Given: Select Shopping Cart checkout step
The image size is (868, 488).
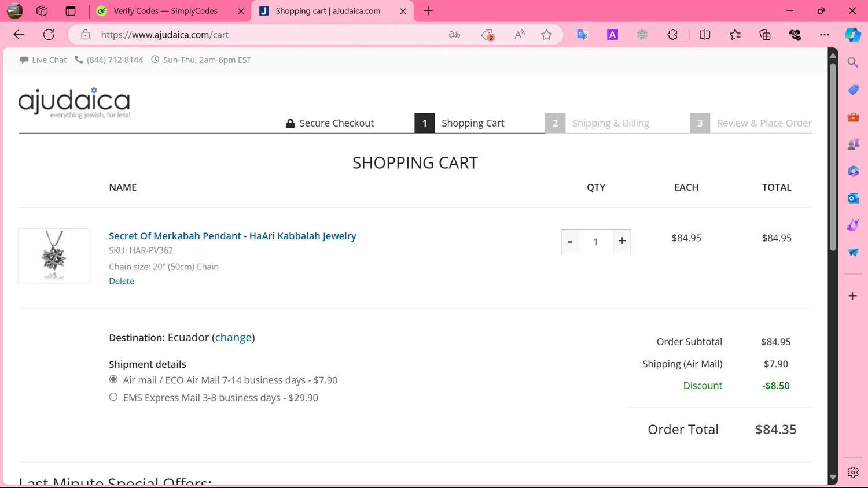Looking at the screenshot, I should [x=460, y=123].
